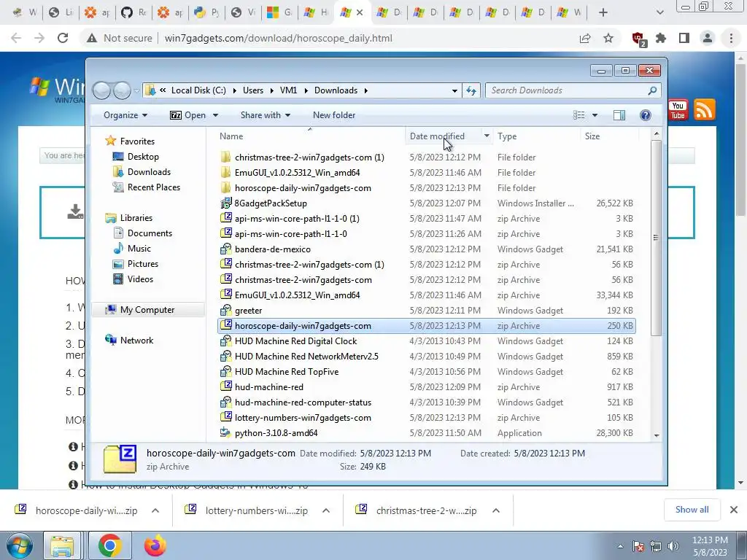Open Chrome side panel icon
This screenshot has height=560, width=747.
coord(684,38)
